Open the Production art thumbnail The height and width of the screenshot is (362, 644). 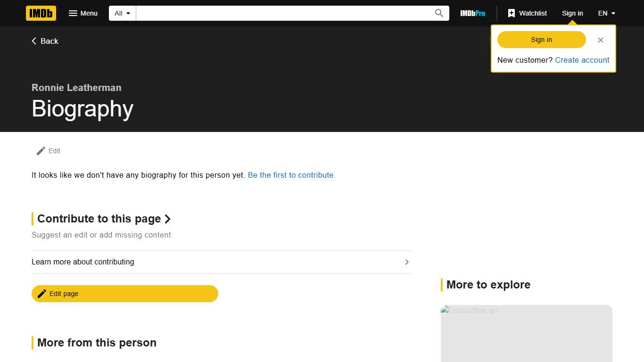pyautogui.click(x=526, y=333)
